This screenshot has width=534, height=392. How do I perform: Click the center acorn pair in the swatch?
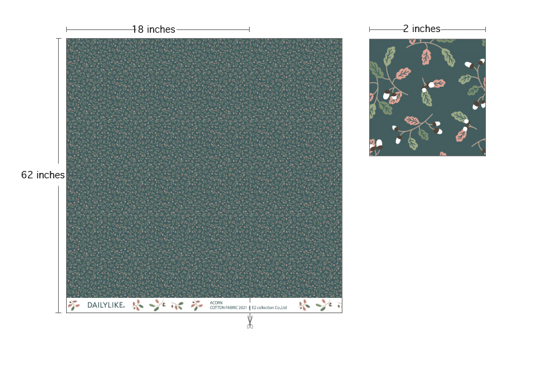(x=434, y=84)
